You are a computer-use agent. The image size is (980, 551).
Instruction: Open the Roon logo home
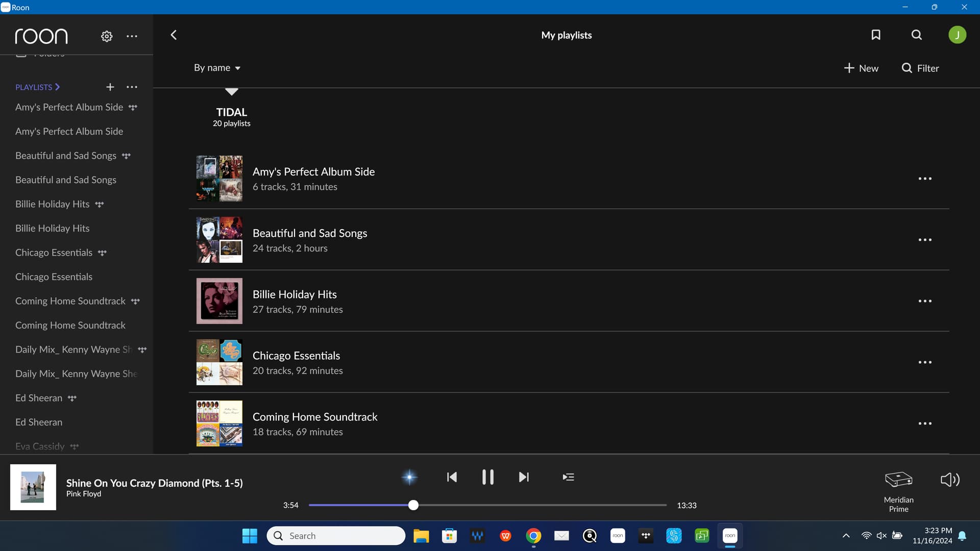tap(41, 36)
